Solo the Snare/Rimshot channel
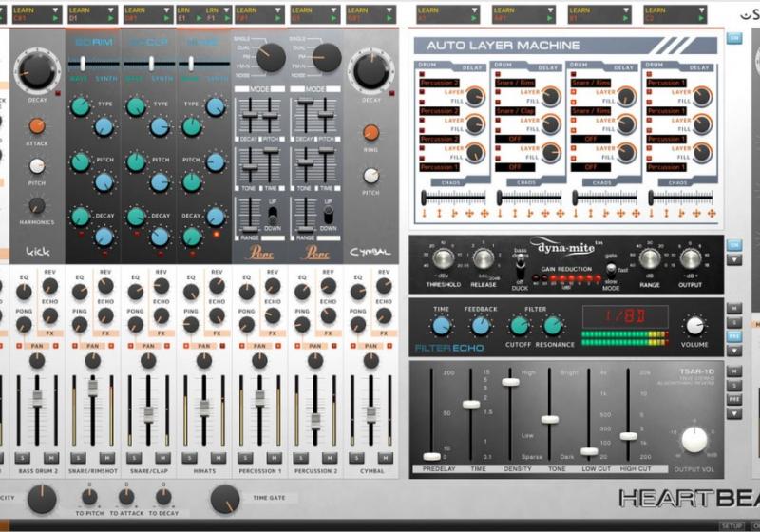Viewport: 760px width, 532px height. pos(77,457)
